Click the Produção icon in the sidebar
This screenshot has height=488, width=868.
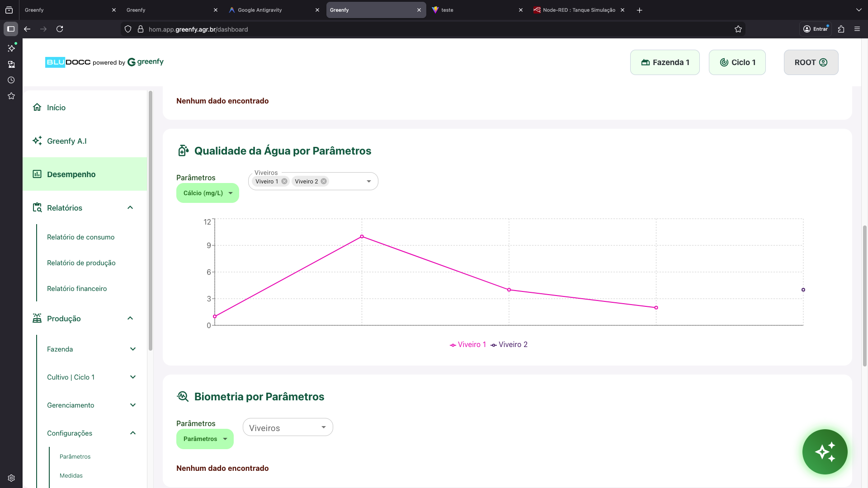click(x=37, y=318)
